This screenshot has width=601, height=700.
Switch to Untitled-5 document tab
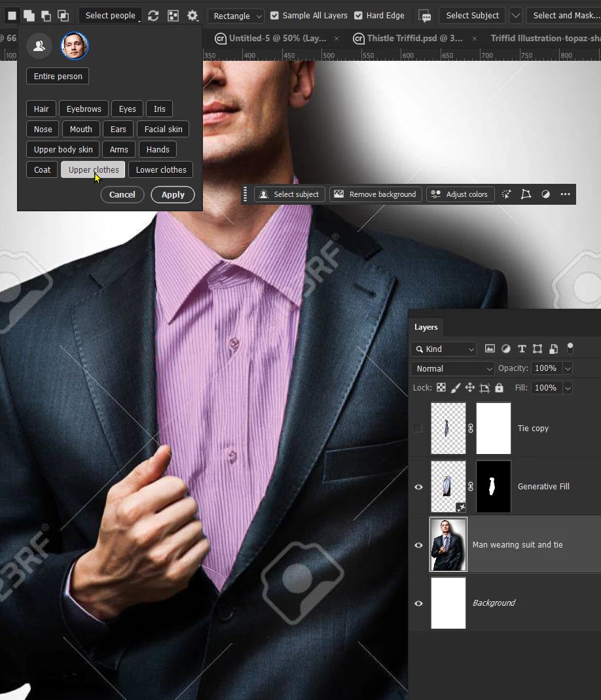click(x=278, y=39)
